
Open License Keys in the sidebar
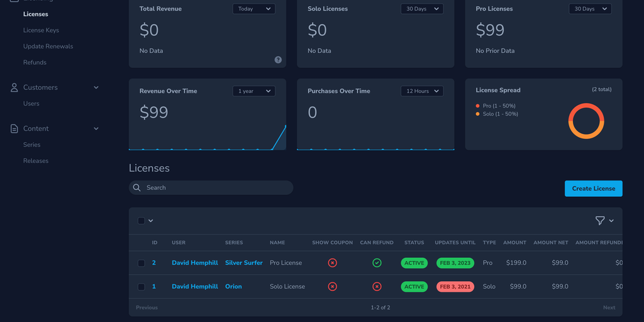[x=41, y=30]
